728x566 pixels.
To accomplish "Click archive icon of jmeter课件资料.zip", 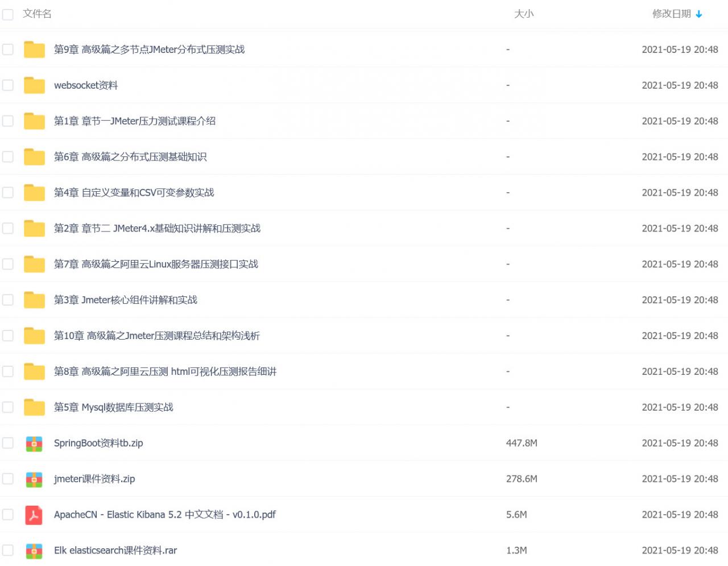I will click(34, 480).
